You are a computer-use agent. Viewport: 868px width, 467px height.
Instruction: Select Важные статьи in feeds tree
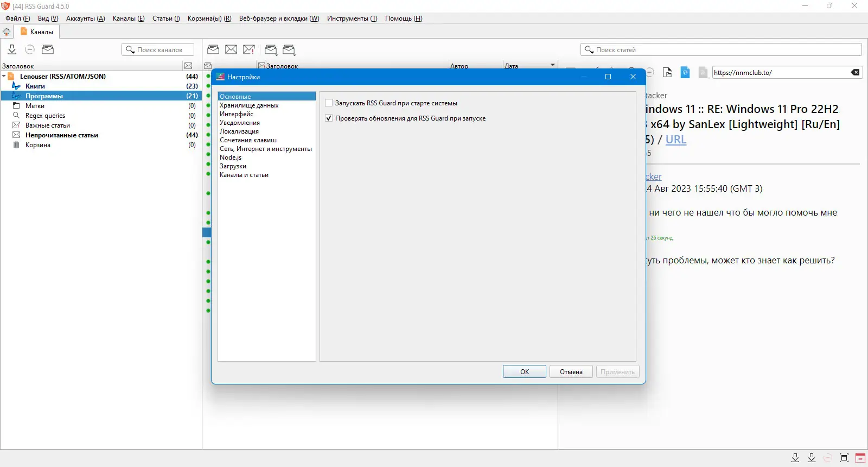pos(101,125)
